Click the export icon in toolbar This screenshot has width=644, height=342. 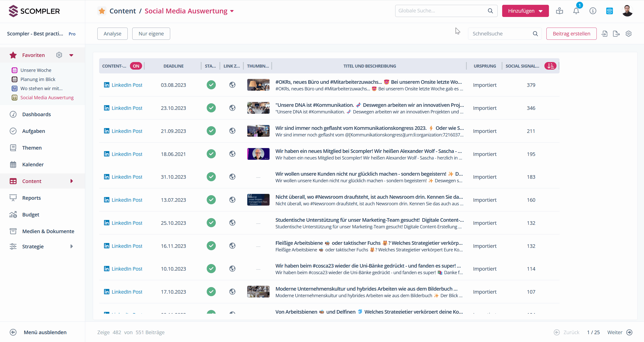coord(616,34)
